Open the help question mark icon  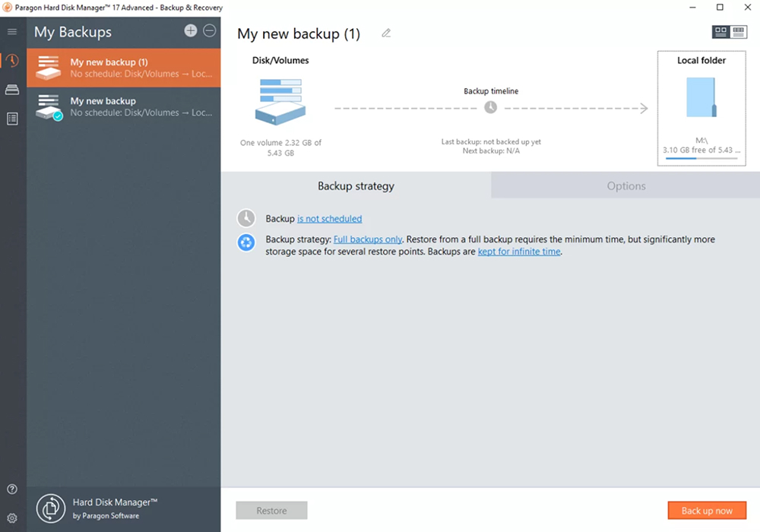11,489
